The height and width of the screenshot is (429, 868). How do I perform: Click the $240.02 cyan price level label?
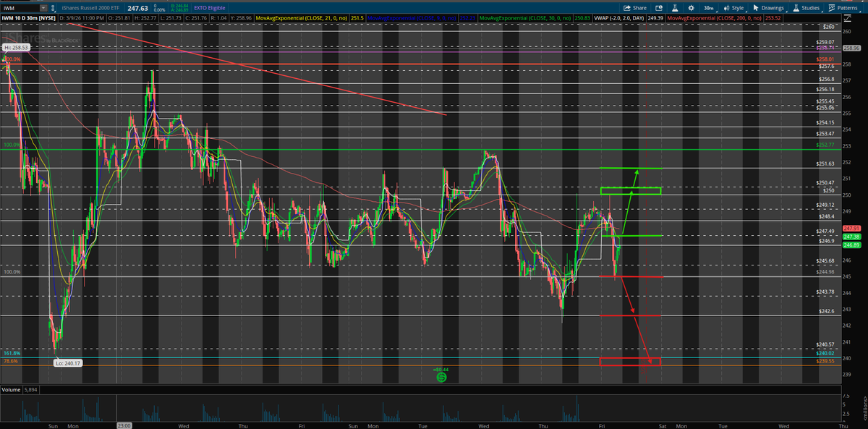(x=825, y=353)
